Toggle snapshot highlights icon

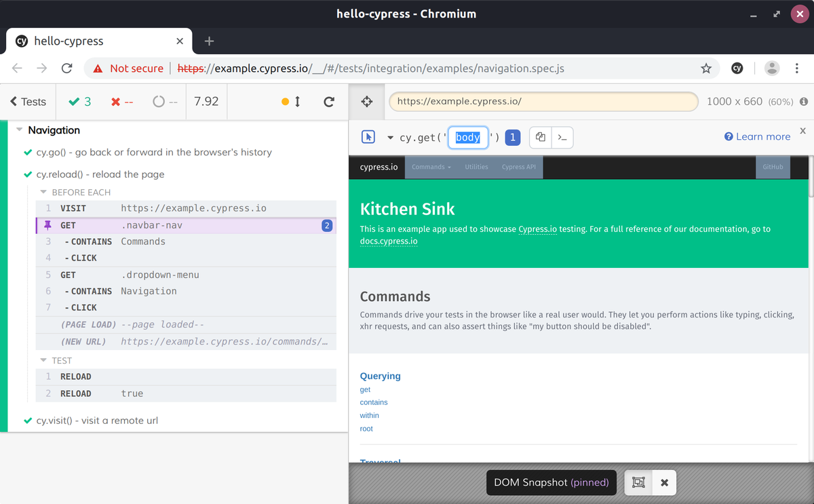[638, 482]
